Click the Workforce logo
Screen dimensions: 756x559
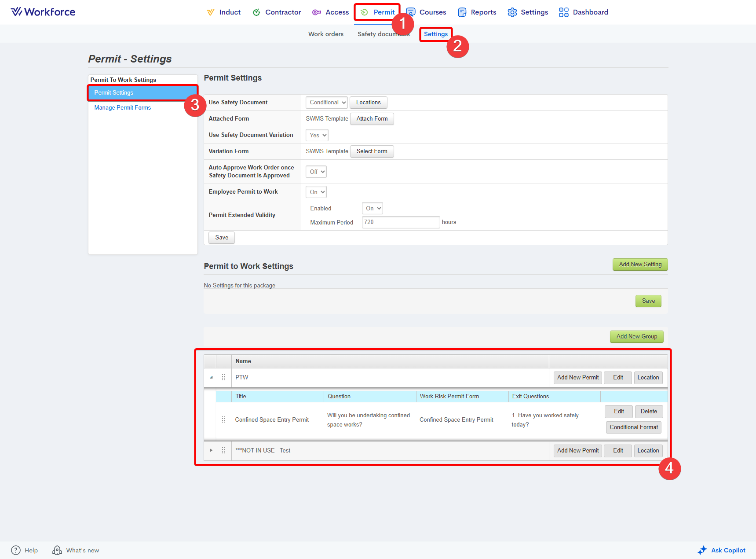(43, 12)
